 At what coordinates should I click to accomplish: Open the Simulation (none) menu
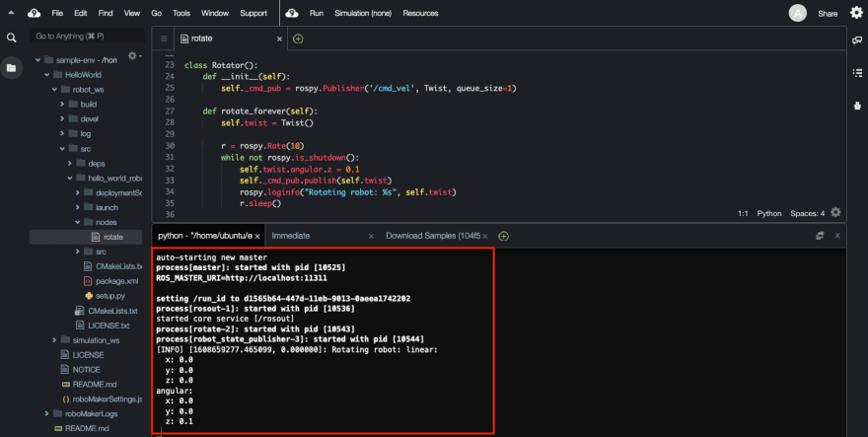point(363,13)
